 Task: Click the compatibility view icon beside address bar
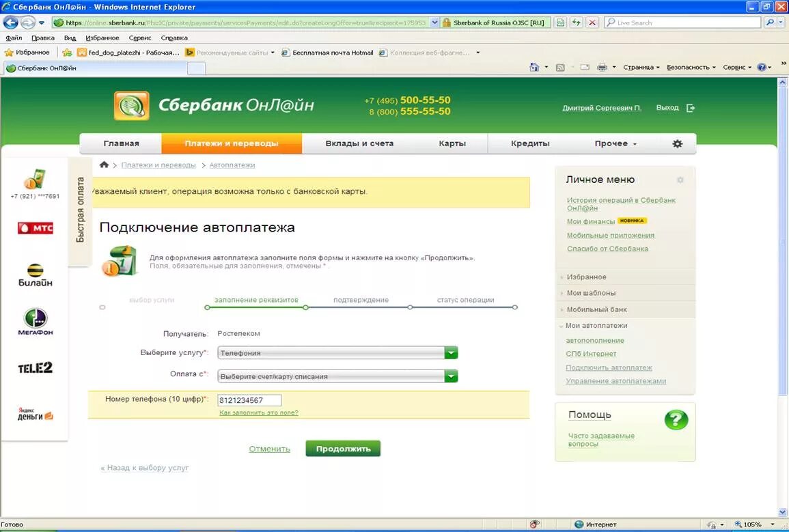tap(560, 23)
